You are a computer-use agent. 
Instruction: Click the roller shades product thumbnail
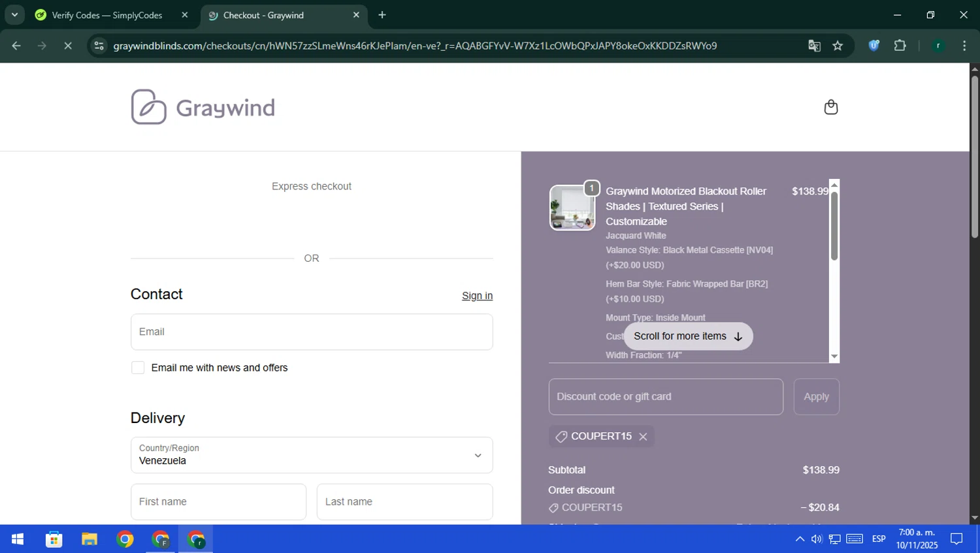coord(572,208)
